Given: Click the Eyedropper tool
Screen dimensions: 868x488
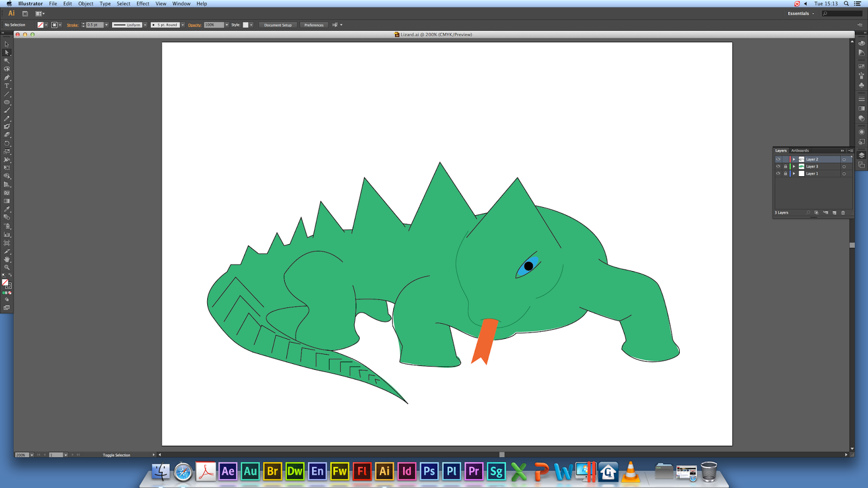Looking at the screenshot, I should (7, 209).
